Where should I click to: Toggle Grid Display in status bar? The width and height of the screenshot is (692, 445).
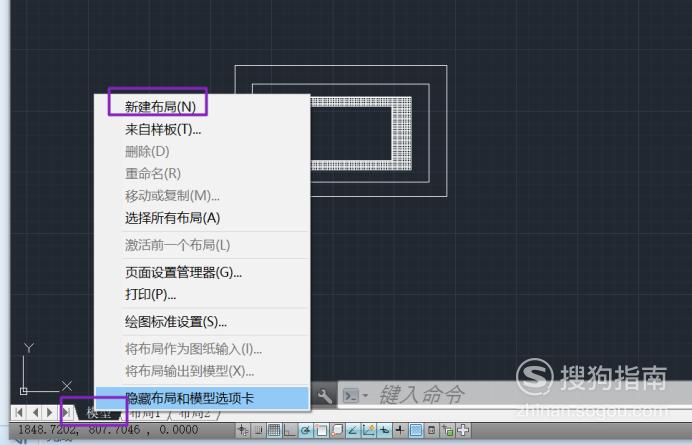coord(275,430)
